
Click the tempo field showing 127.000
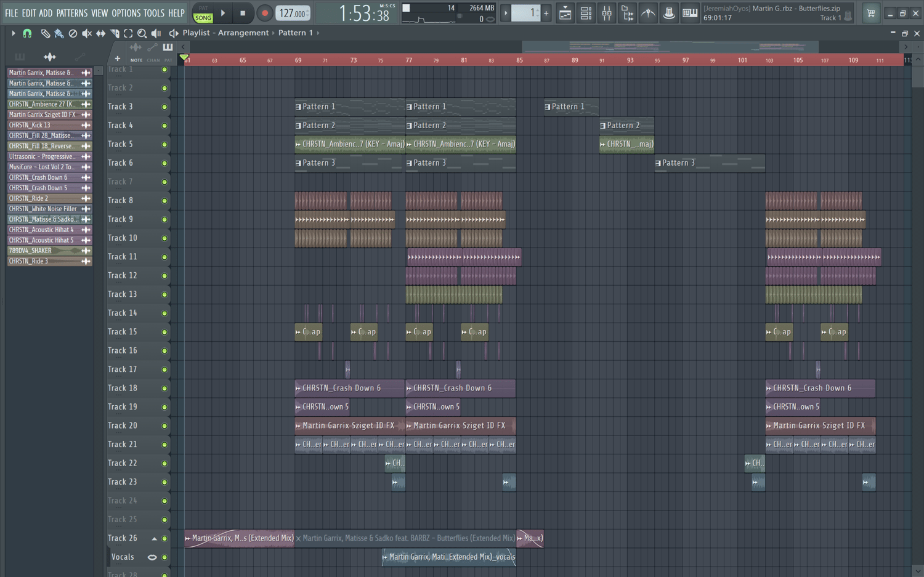click(293, 13)
